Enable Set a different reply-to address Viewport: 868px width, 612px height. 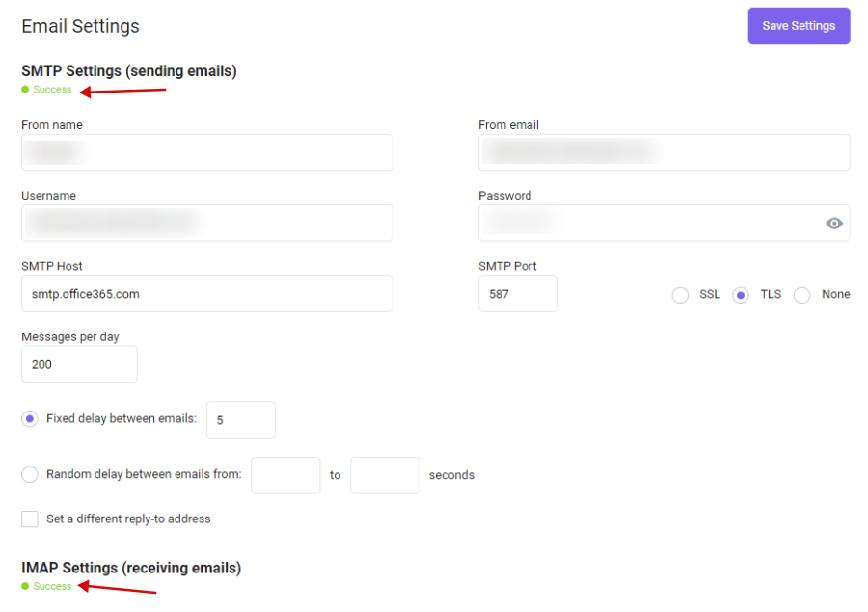tap(30, 519)
